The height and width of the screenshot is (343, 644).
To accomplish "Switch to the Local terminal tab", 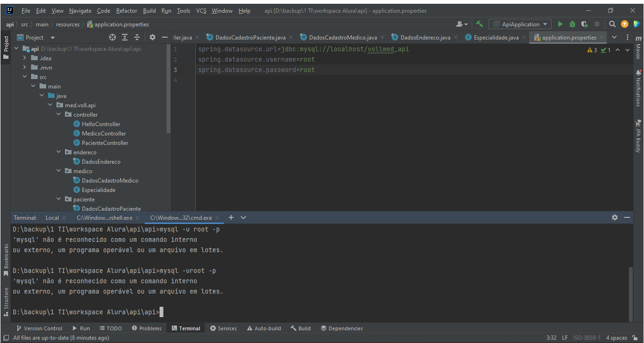I will [52, 217].
